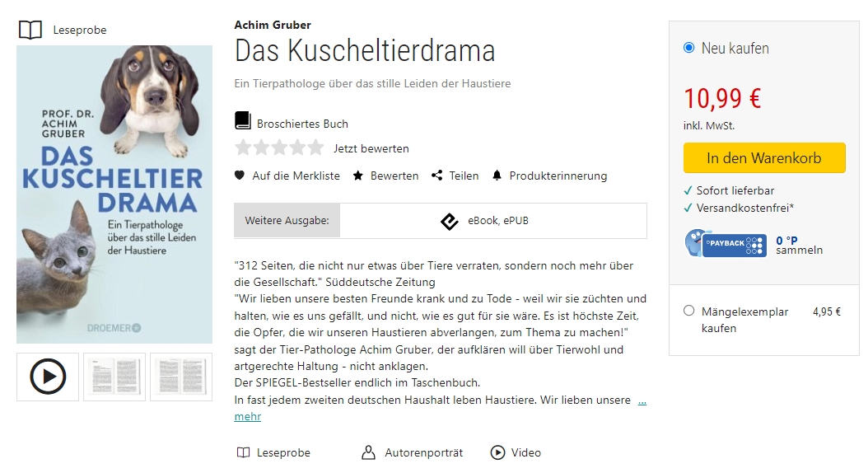Select the Mängelexemplar kaufen radio option
Screen dimensions: 868x473
[689, 311]
